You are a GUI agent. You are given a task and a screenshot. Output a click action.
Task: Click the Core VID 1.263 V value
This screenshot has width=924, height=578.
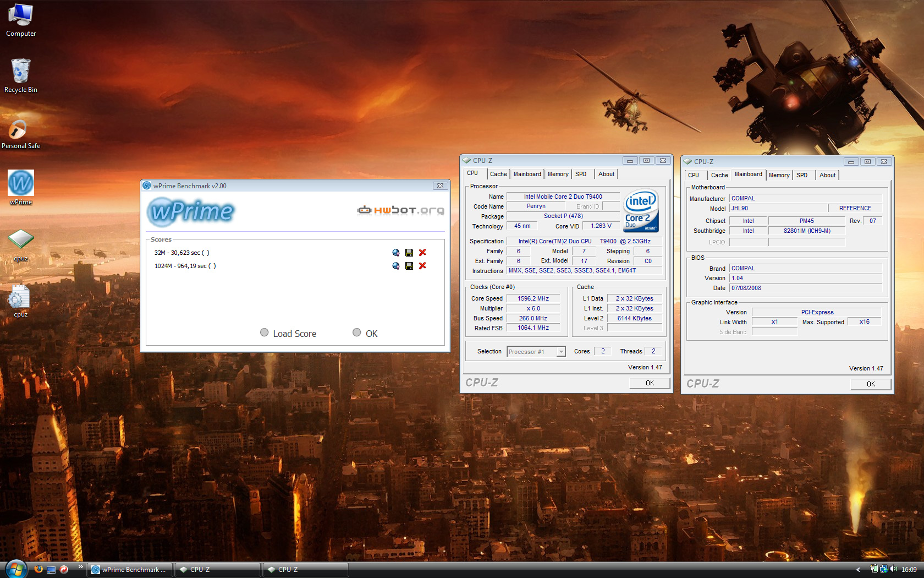point(601,226)
